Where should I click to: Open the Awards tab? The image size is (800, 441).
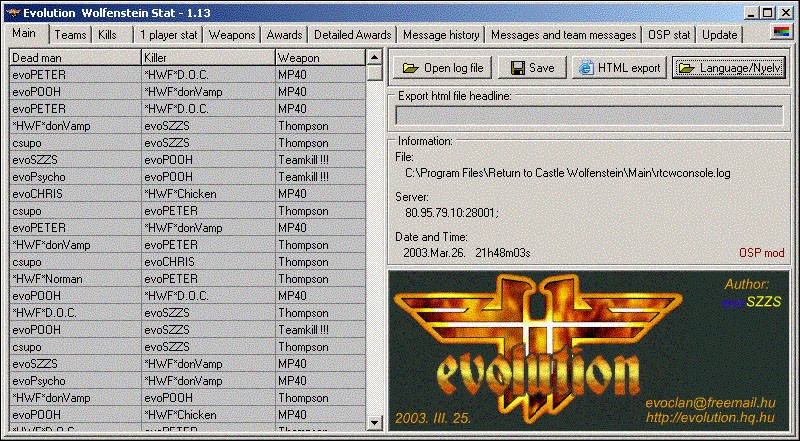(x=284, y=35)
